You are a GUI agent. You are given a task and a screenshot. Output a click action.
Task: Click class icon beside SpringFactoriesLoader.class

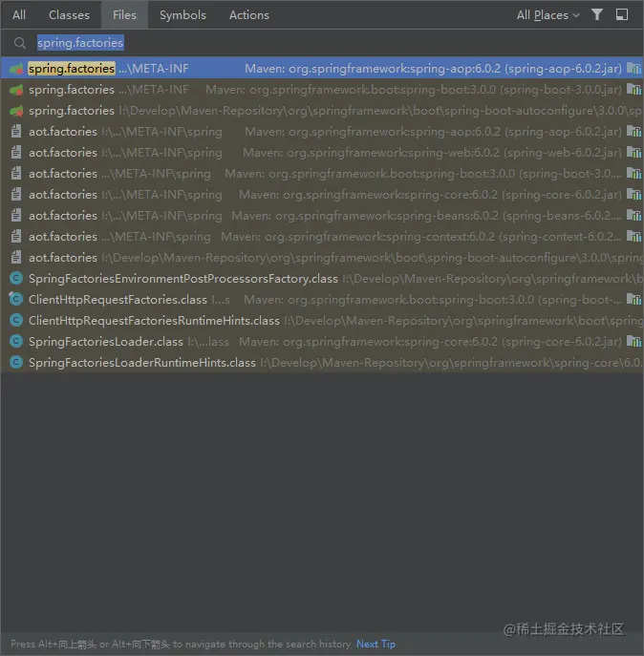coord(16,342)
